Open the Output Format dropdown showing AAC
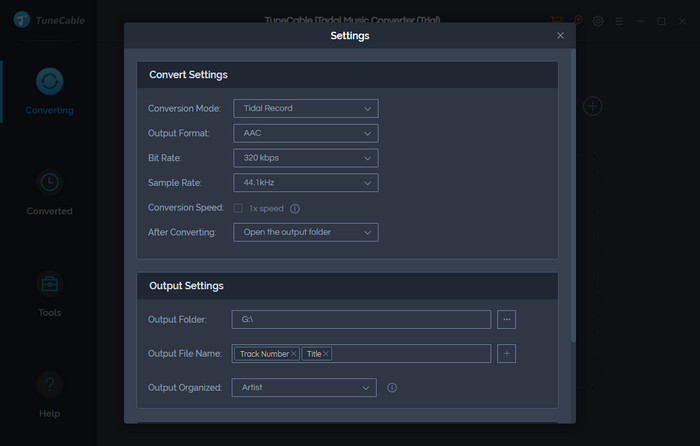700x446 pixels. [306, 133]
